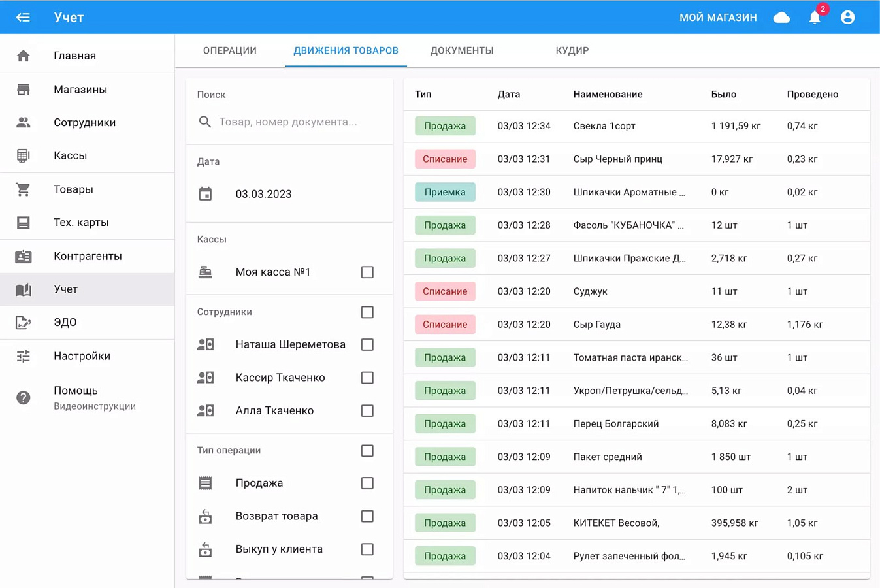Click the calendar icon next to date
Viewport: 880px width, 588px height.
click(x=205, y=194)
